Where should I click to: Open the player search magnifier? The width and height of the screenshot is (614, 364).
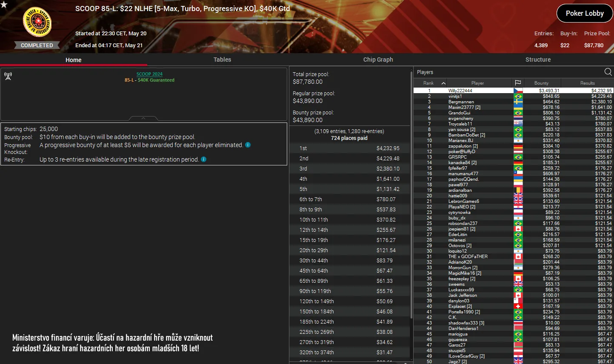(x=608, y=72)
